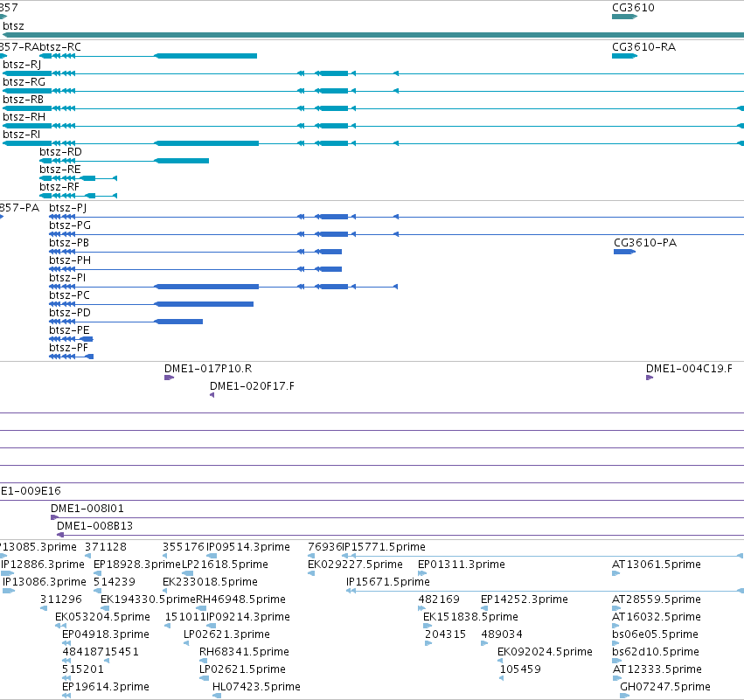
Task: Select the CG3610-PA protein label
Action: click(x=645, y=243)
